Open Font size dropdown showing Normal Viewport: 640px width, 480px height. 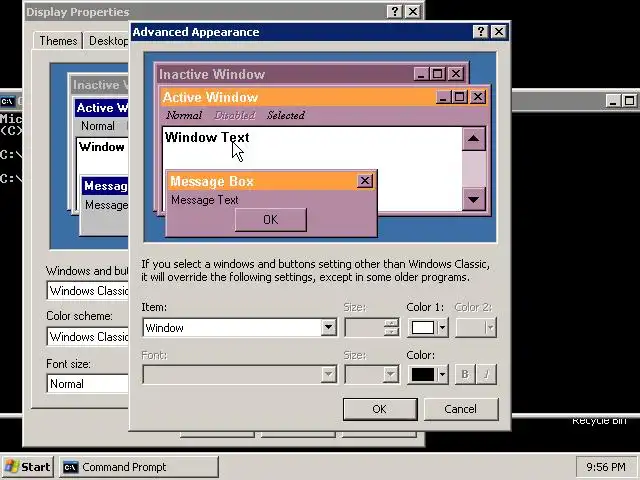[88, 384]
